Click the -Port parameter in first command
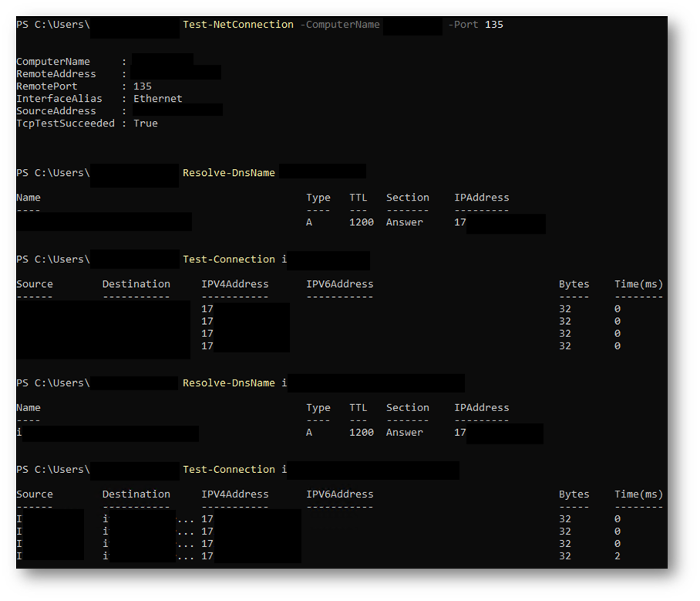Image resolution: width=700 pixels, height=601 pixels. pos(463,25)
